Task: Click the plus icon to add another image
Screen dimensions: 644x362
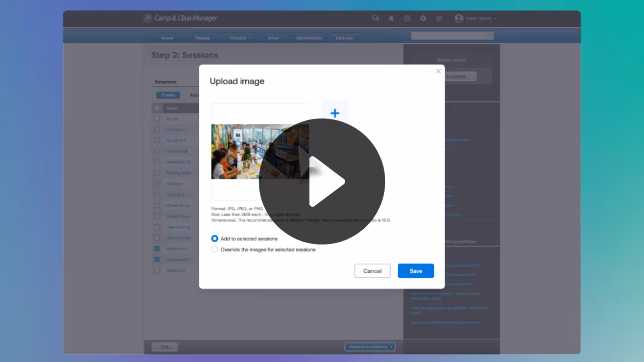Action: [x=335, y=113]
